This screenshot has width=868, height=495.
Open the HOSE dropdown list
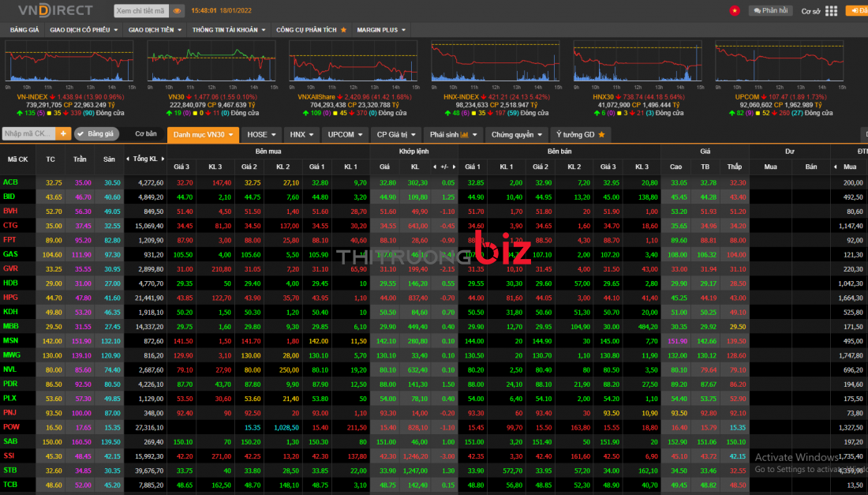[261, 135]
